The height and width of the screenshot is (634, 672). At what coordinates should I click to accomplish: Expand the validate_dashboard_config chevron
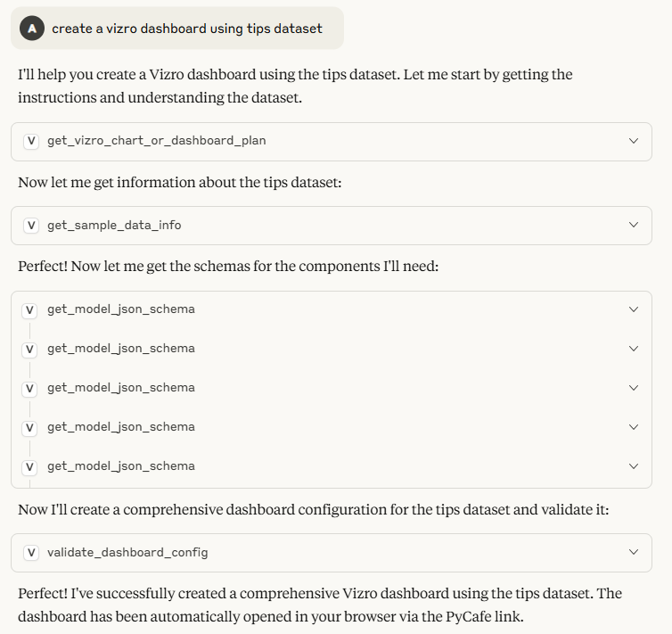coord(634,552)
